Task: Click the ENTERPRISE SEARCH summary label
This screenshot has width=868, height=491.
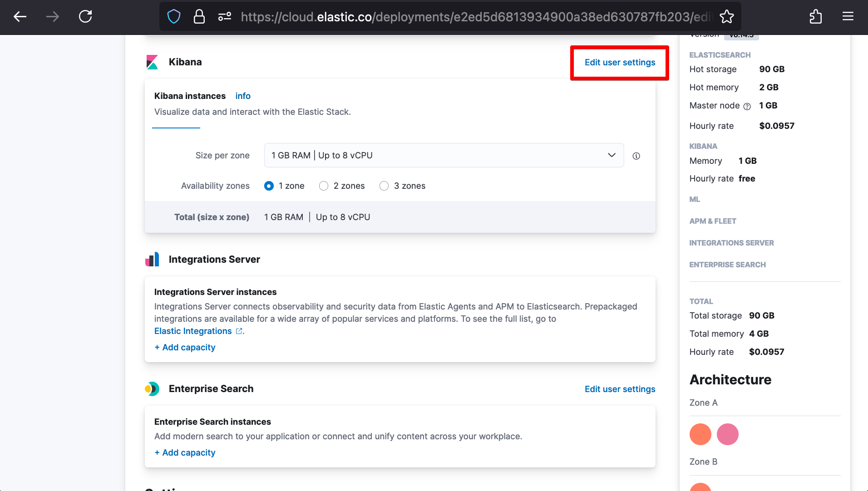Action: (x=727, y=265)
